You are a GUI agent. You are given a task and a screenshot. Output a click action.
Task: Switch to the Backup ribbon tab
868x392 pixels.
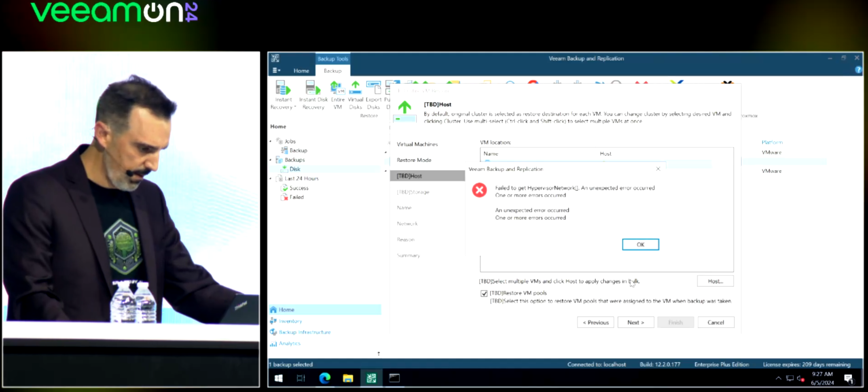(x=332, y=70)
